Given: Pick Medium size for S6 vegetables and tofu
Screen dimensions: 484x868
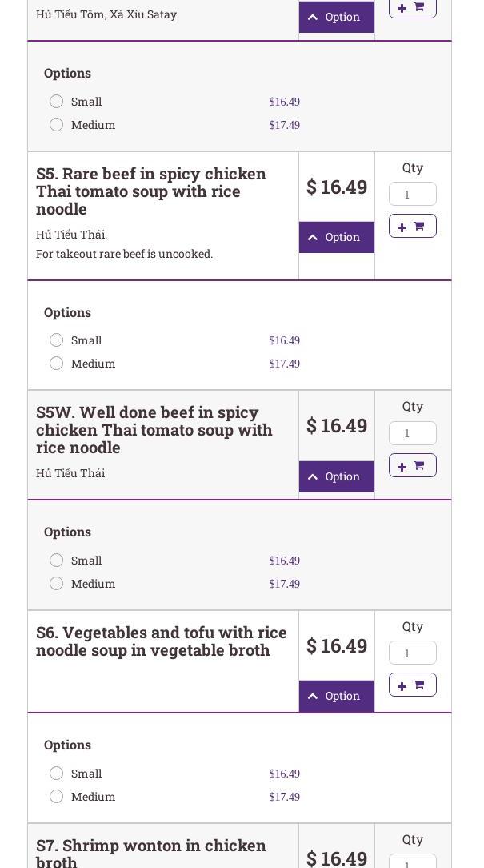Looking at the screenshot, I should coord(57,797).
